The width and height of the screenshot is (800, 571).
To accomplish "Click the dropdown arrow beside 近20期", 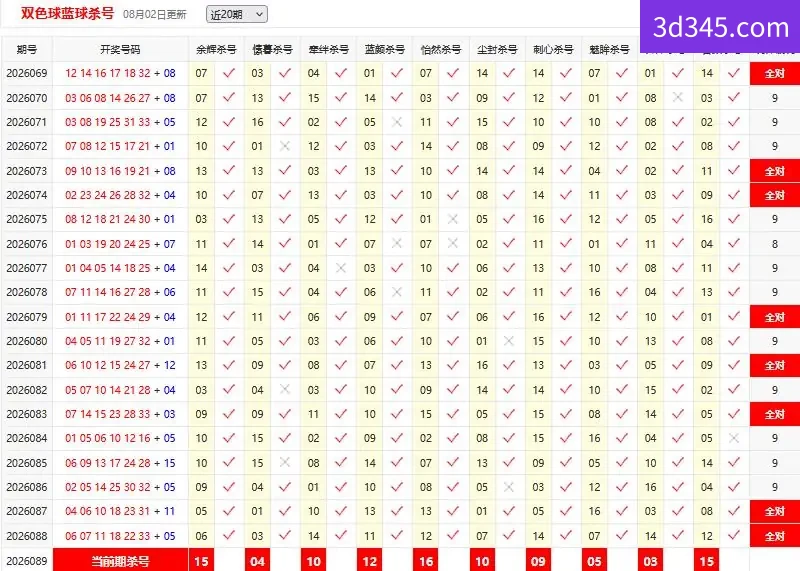I will (259, 14).
